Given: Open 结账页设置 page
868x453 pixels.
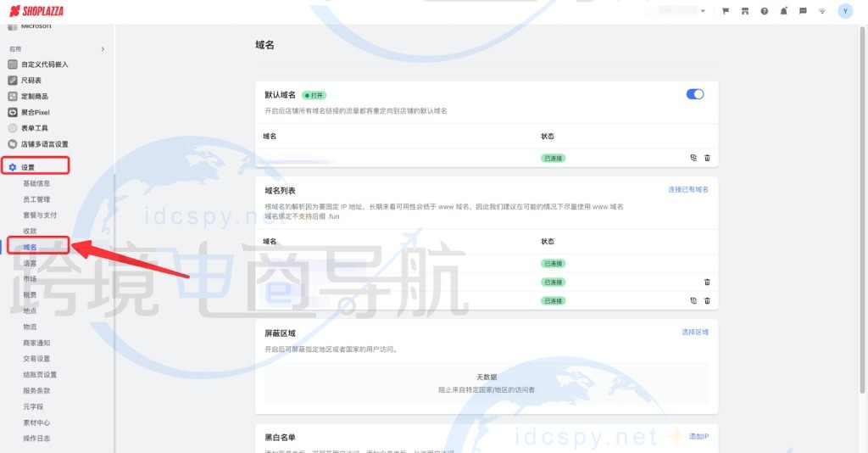Looking at the screenshot, I should tap(40, 374).
